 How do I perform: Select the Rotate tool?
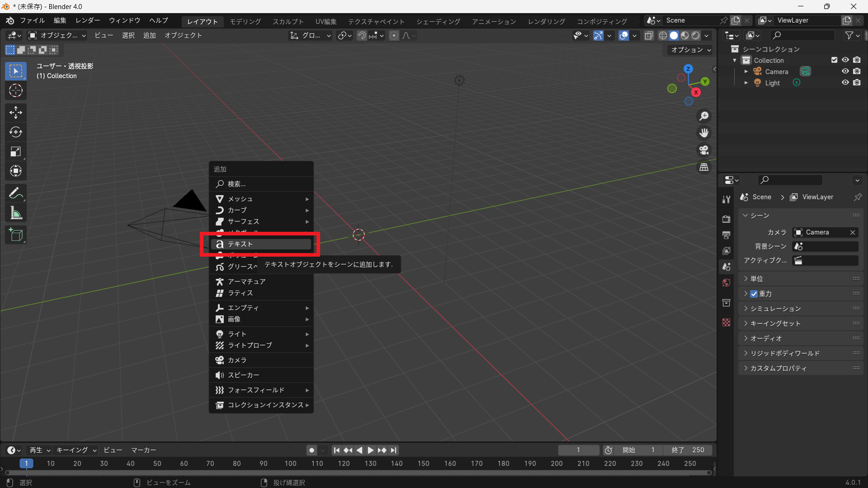tap(16, 132)
